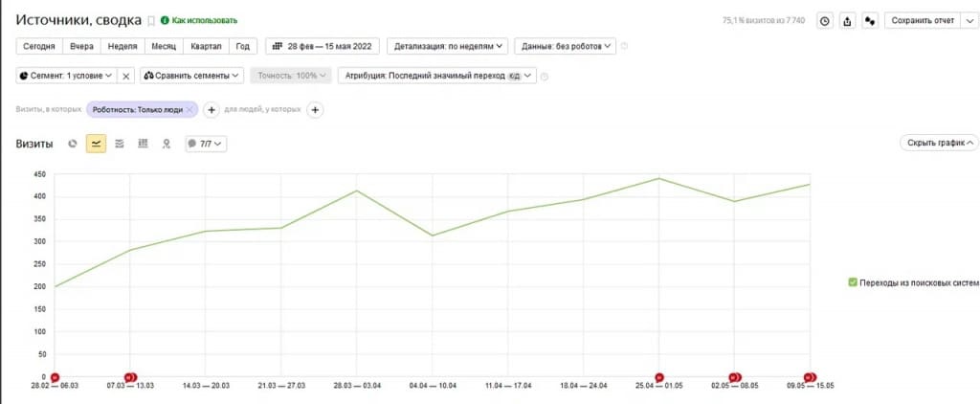Expand Детализация: по неделям dropdown
980x404 pixels.
[x=448, y=46]
